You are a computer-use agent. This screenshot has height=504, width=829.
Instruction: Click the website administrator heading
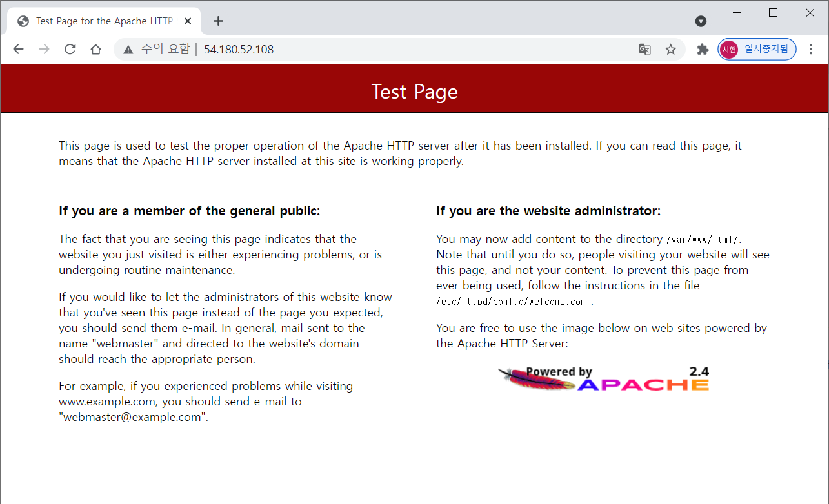pyautogui.click(x=548, y=211)
